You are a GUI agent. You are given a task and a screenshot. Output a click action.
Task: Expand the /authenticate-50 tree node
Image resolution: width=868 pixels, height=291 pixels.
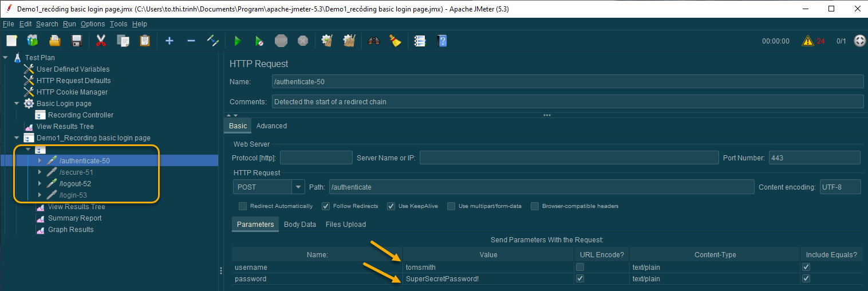[x=40, y=161]
